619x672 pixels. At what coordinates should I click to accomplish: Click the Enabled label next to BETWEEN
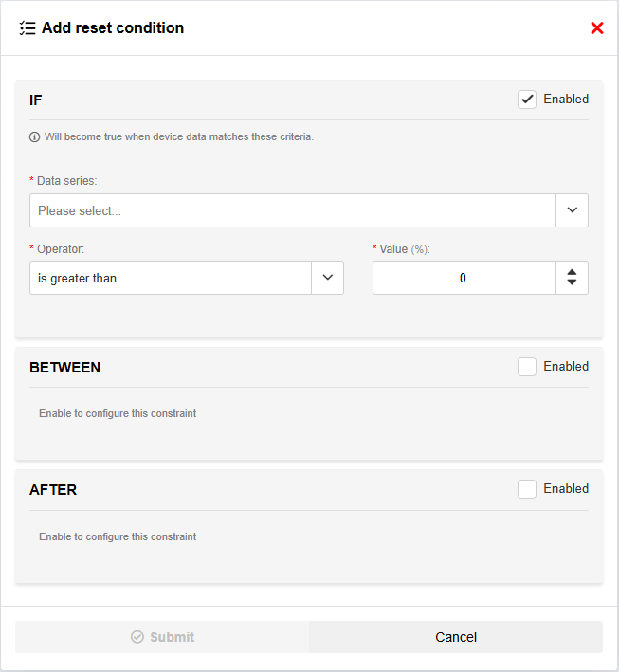566,367
